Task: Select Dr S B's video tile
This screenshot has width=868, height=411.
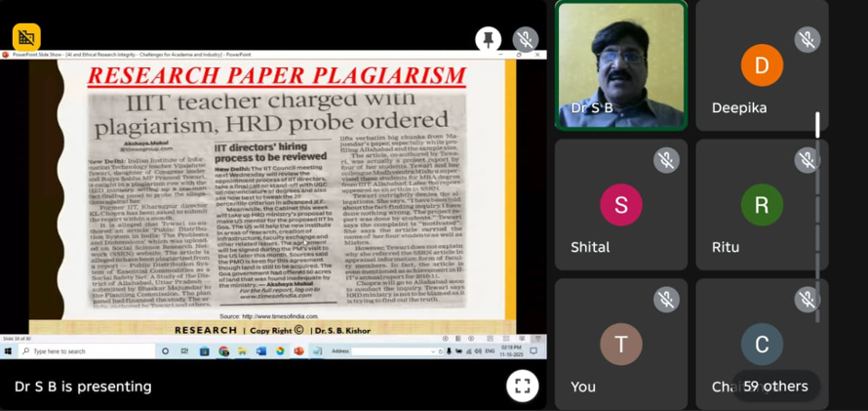Action: [x=621, y=65]
